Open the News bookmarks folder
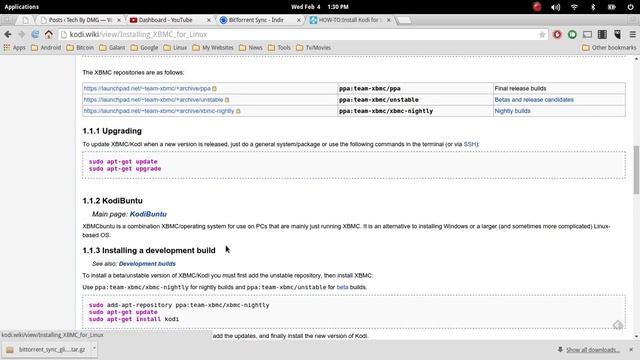Image resolution: width=640 pixels, height=360 pixels. [x=251, y=48]
